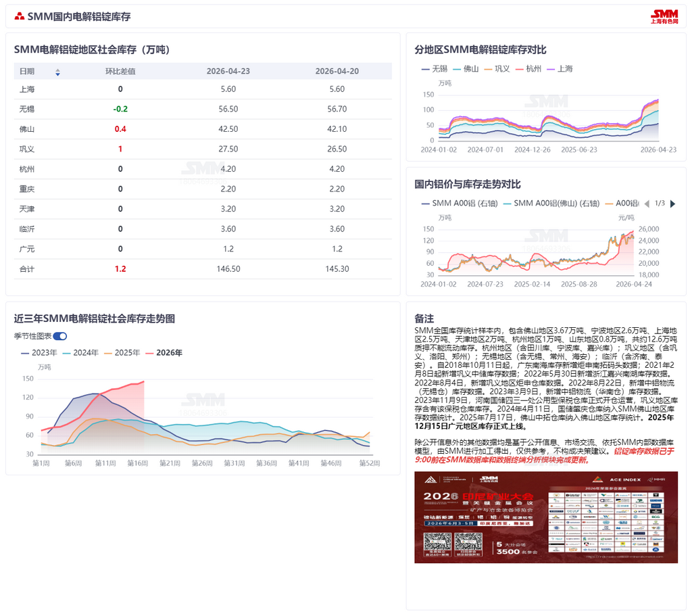
Task: Click the 分地区SMM电解铝锭库存对比 chart area
Action: coord(549,119)
